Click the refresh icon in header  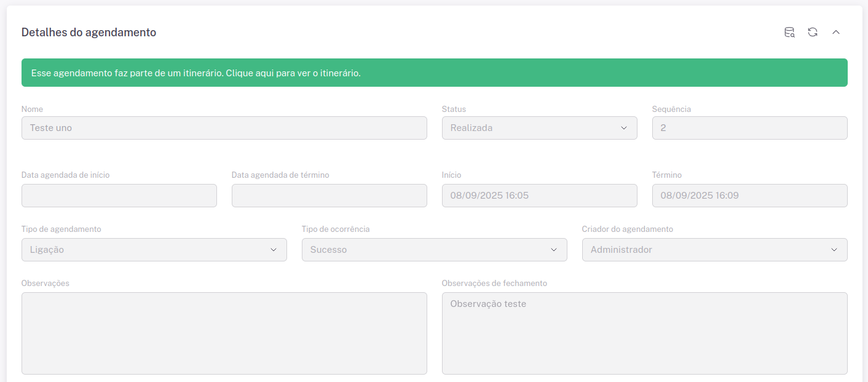[x=813, y=33]
